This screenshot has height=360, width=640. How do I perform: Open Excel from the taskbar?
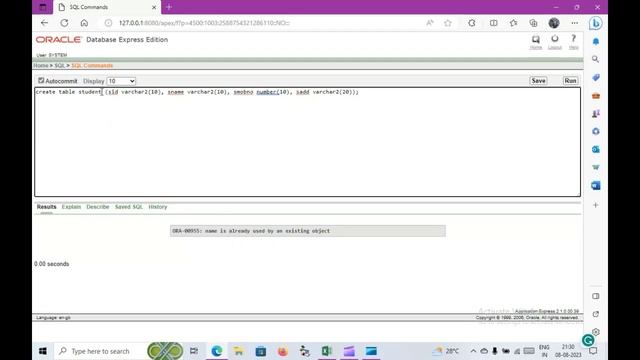coord(327,351)
